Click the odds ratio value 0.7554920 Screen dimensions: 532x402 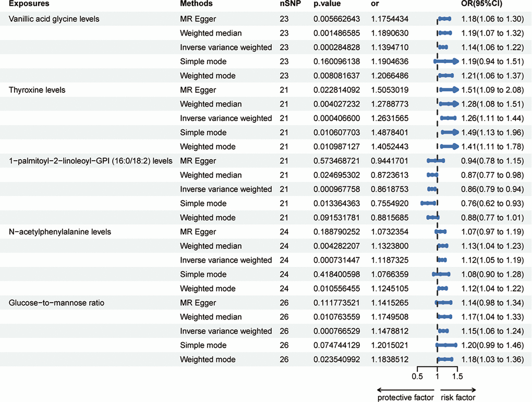390,203
